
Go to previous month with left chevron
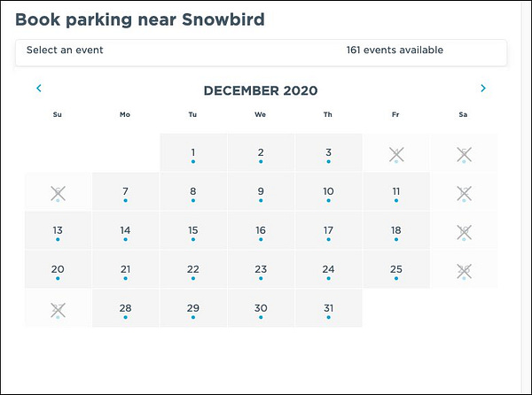point(39,88)
